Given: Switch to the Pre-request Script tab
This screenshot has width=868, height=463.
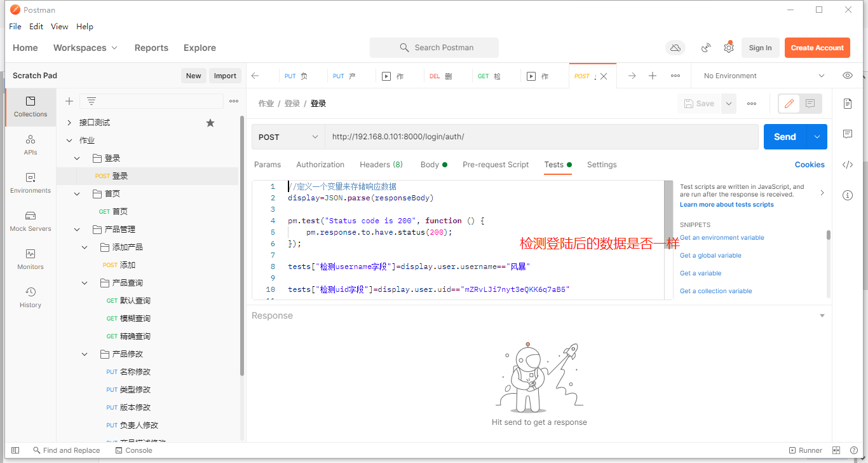Looking at the screenshot, I should pyautogui.click(x=496, y=165).
